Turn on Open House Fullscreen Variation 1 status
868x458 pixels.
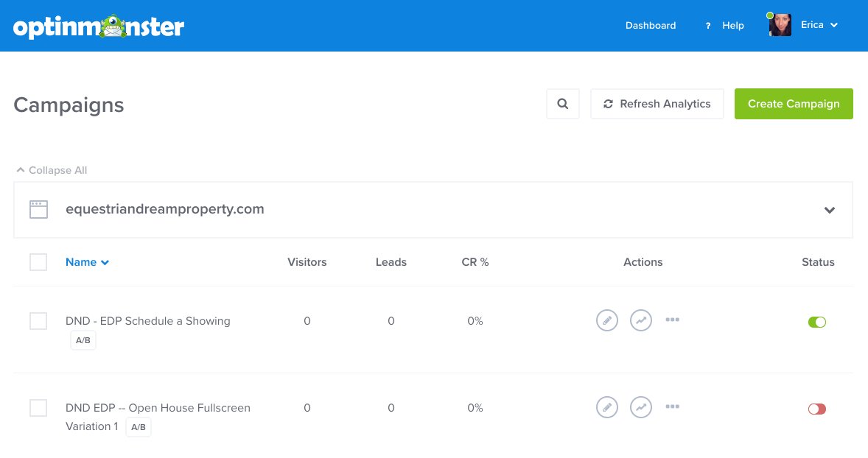pos(817,409)
